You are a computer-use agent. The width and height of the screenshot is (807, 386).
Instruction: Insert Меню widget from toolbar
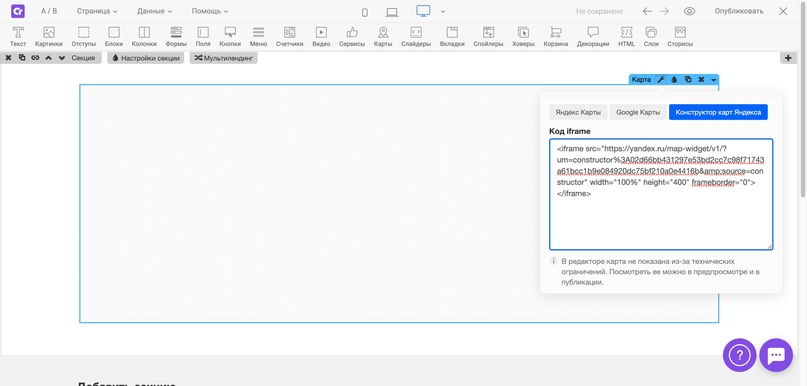258,37
